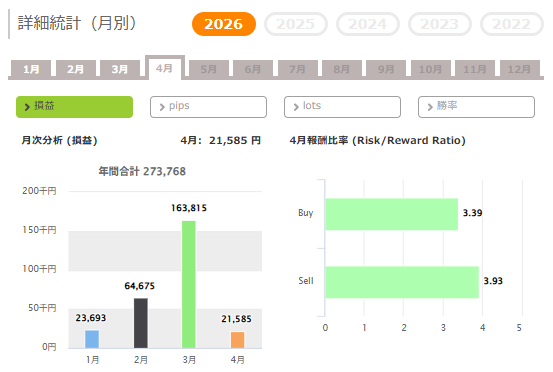
Task: Click the 年間合計 273,768 total text
Action: (142, 171)
